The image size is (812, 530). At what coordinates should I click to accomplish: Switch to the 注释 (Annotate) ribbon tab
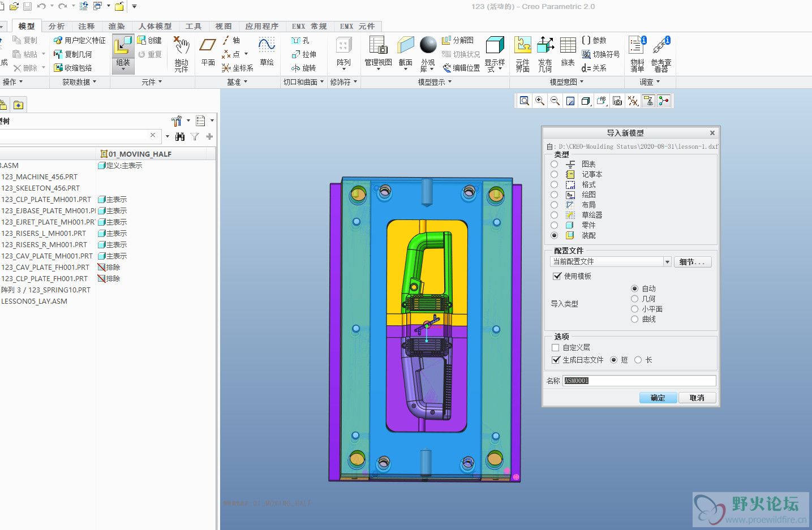point(87,26)
